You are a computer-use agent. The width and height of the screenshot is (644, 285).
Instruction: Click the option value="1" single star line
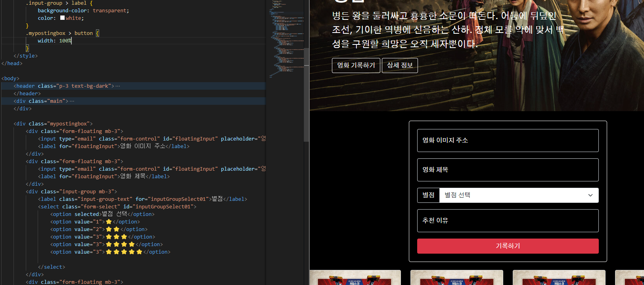(95, 222)
